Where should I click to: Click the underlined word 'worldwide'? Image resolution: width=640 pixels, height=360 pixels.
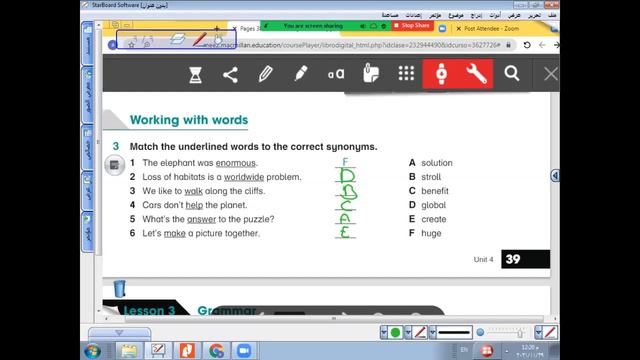click(244, 177)
